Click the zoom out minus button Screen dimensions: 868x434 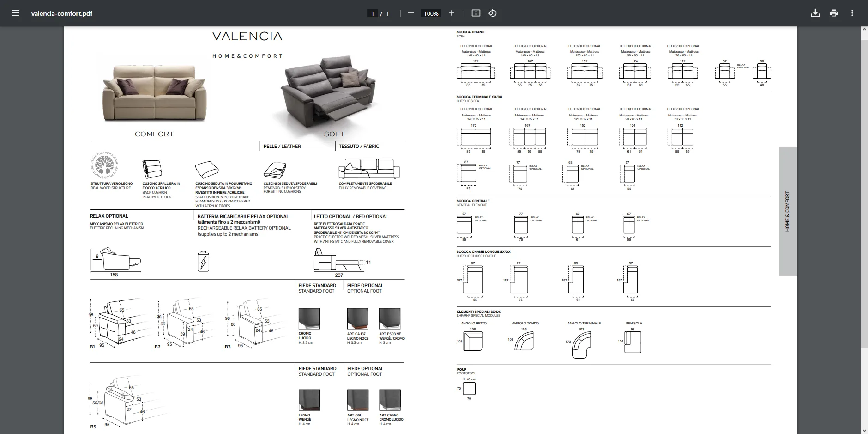pos(410,13)
